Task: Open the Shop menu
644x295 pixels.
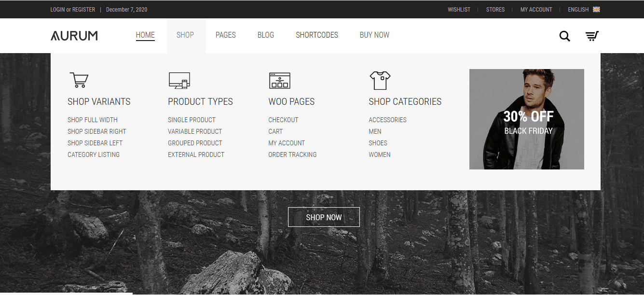Action: tap(185, 35)
